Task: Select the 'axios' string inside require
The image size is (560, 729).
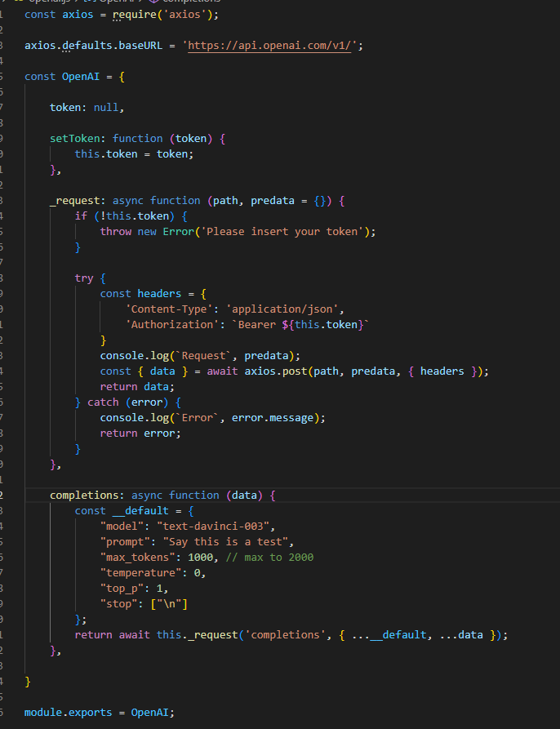Action: click(184, 15)
